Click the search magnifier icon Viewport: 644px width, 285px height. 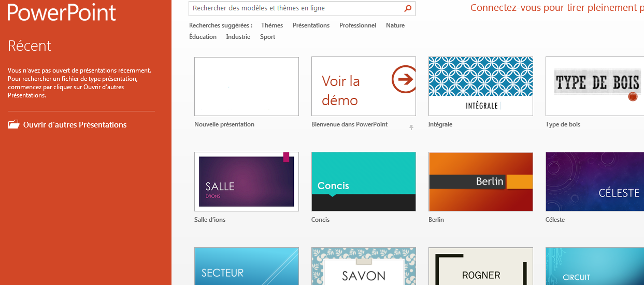(x=408, y=8)
